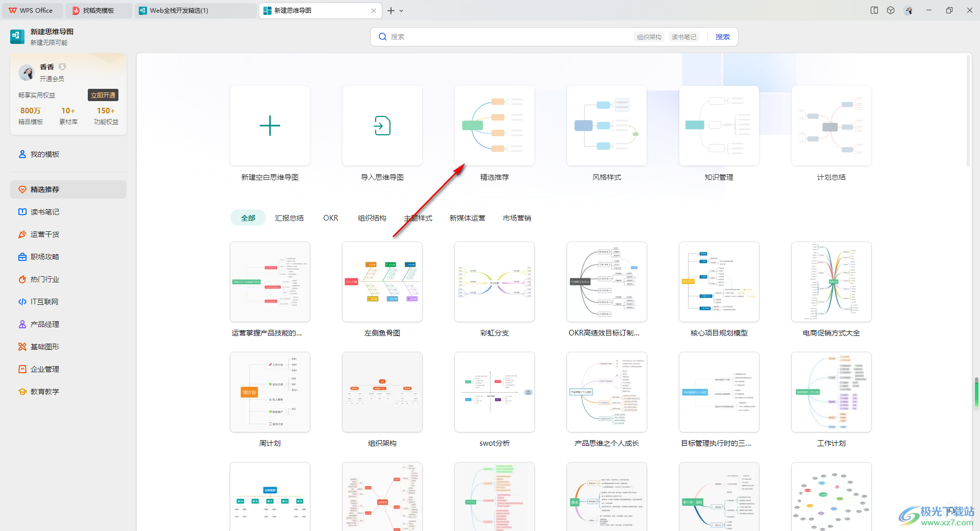
Task: Open the 产品思维之个人成长 template
Action: pos(607,392)
